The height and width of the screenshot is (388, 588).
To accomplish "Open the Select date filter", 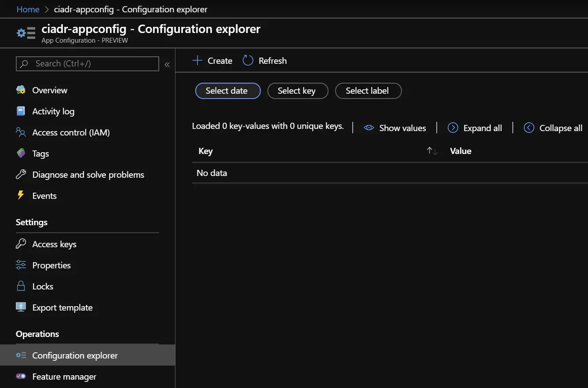I will click(x=228, y=91).
